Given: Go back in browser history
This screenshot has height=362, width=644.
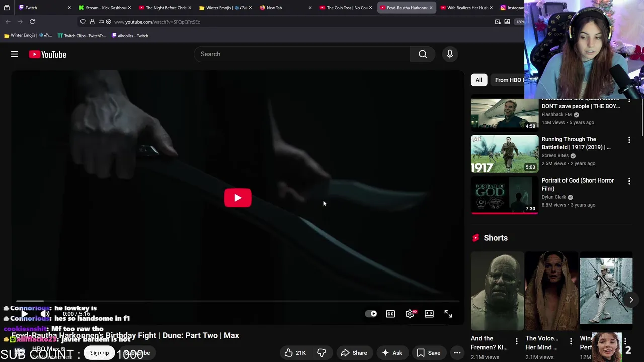Looking at the screenshot, I should pyautogui.click(x=8, y=22).
